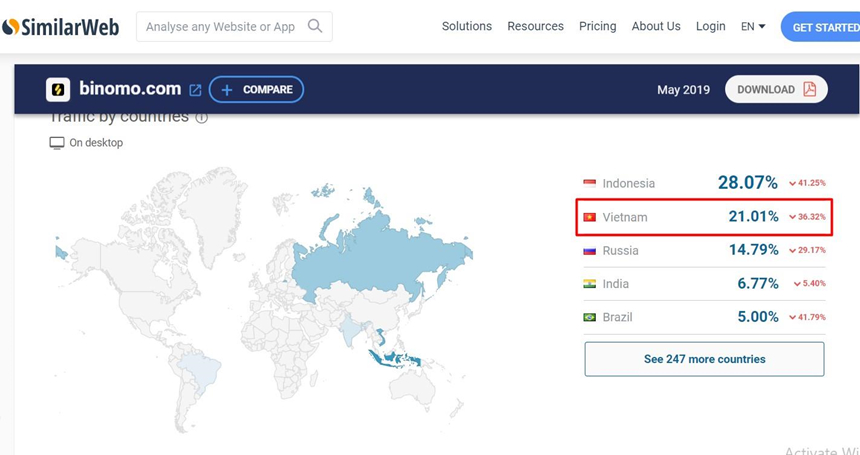The width and height of the screenshot is (860, 455).
Task: Click the Brazil flag icon
Action: coord(590,317)
